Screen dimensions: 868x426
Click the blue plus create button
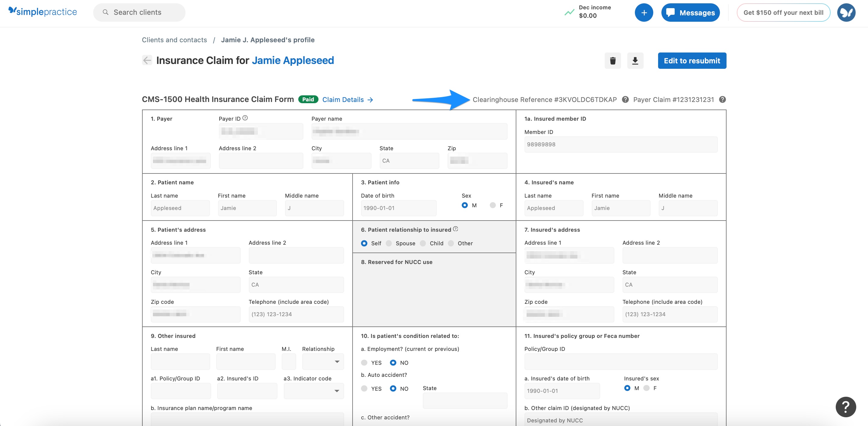(x=644, y=13)
